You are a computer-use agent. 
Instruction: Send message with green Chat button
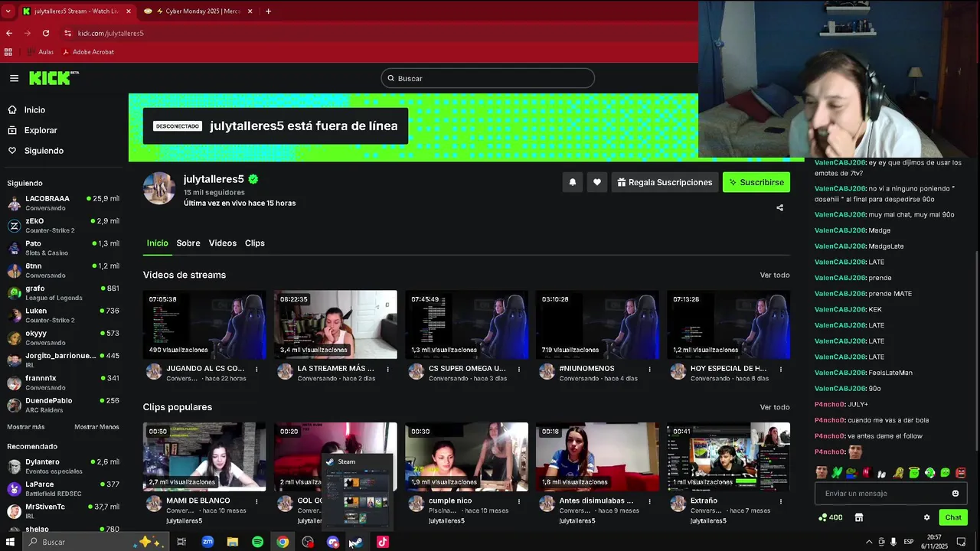click(x=953, y=517)
